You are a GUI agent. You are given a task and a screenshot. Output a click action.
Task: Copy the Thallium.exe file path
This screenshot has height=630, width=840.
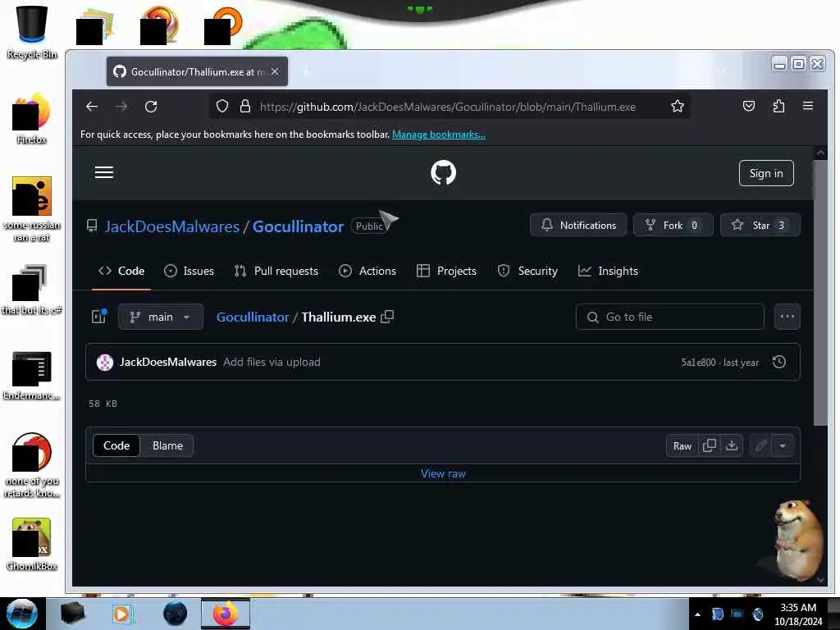coord(387,317)
